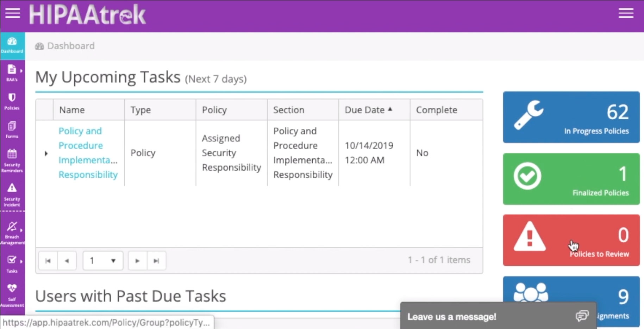Expand the Policy and Procedure task row
644x329 pixels.
pyautogui.click(x=46, y=153)
